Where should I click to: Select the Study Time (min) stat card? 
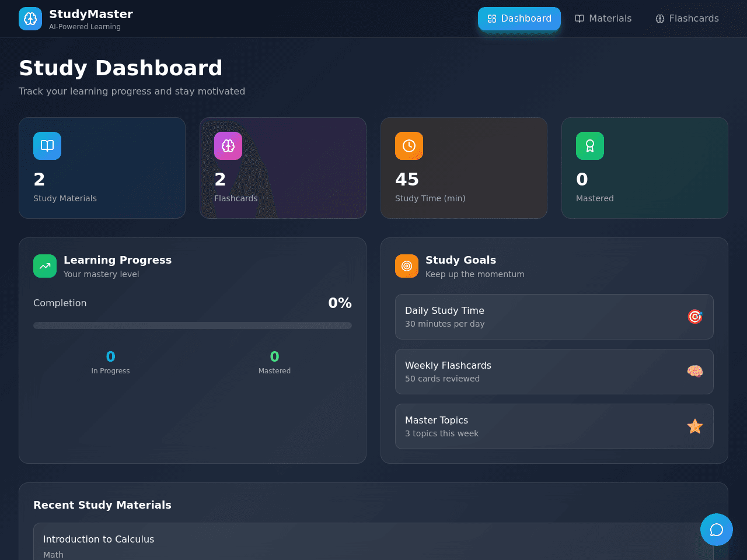click(464, 168)
